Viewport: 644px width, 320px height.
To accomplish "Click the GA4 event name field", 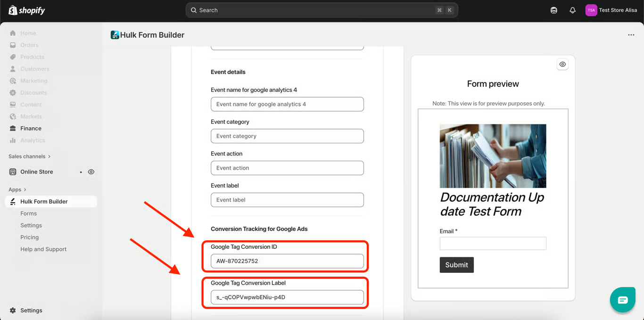I will pos(287,104).
